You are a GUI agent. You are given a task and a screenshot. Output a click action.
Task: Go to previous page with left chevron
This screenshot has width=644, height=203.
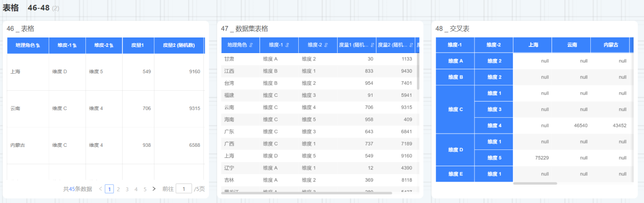pyautogui.click(x=100, y=189)
